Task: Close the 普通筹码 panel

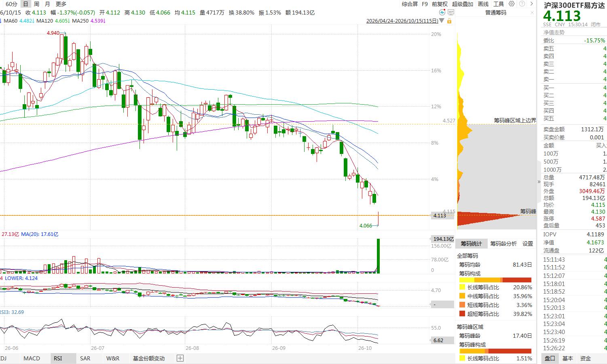Action: coord(533,13)
